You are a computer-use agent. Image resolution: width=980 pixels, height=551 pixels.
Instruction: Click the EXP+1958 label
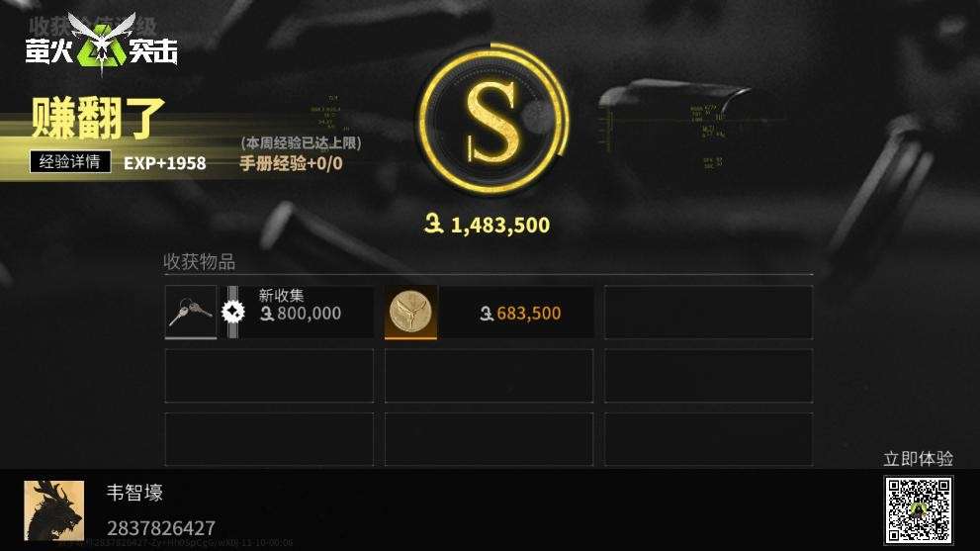click(165, 163)
